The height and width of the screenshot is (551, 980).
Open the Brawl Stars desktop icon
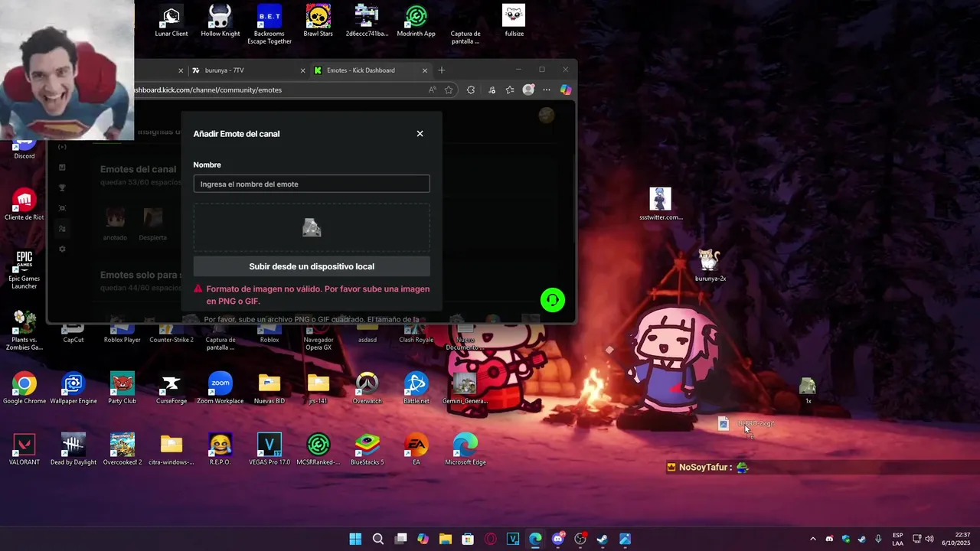click(x=318, y=21)
